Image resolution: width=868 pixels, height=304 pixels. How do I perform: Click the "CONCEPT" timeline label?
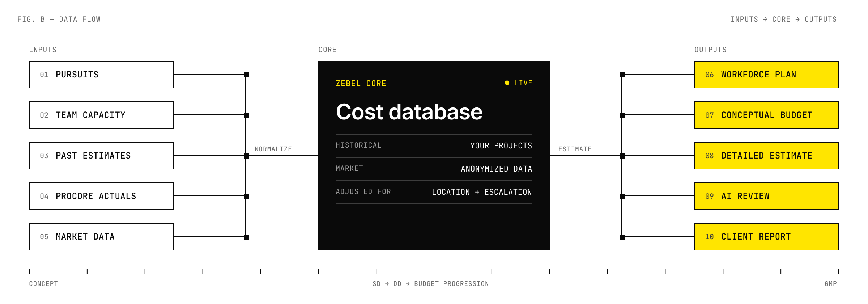(x=43, y=284)
